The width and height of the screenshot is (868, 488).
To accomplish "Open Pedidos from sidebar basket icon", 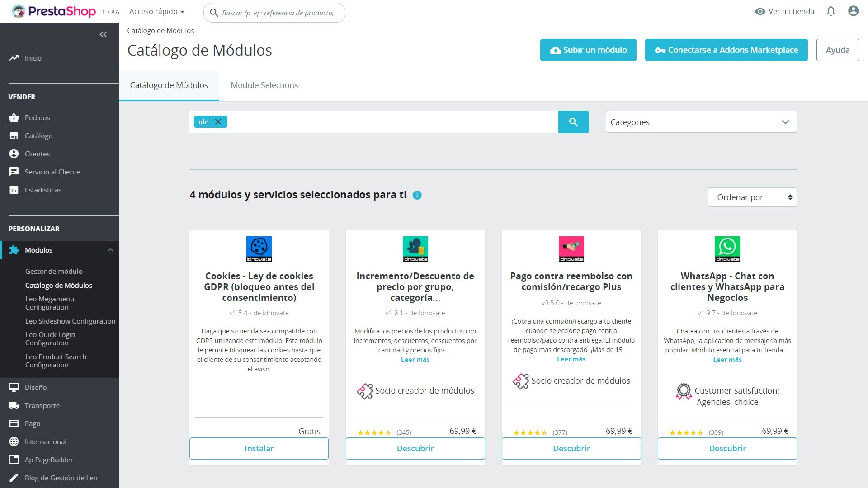I will coord(37,117).
